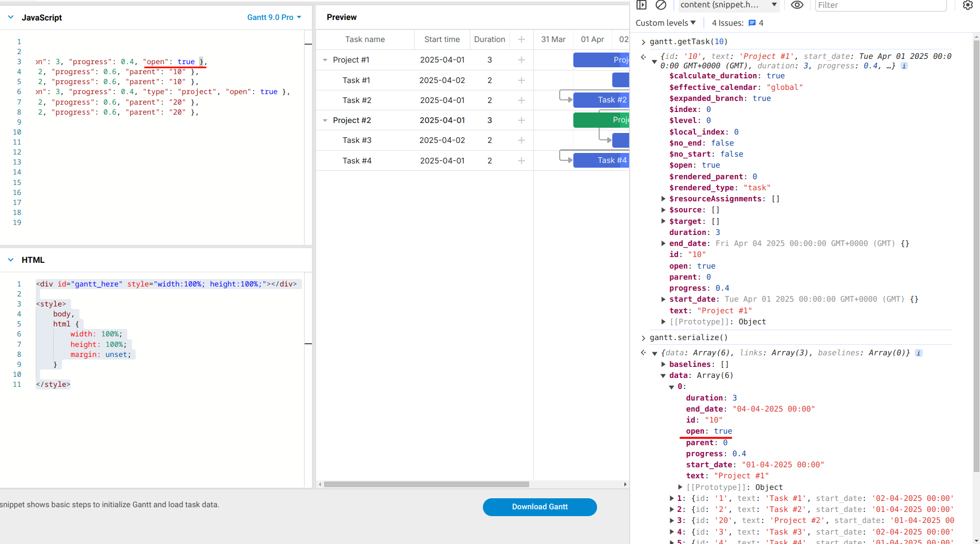Viewport: 980px width, 544px height.
Task: Expand data item 3 Project #2
Action: [x=672, y=520]
